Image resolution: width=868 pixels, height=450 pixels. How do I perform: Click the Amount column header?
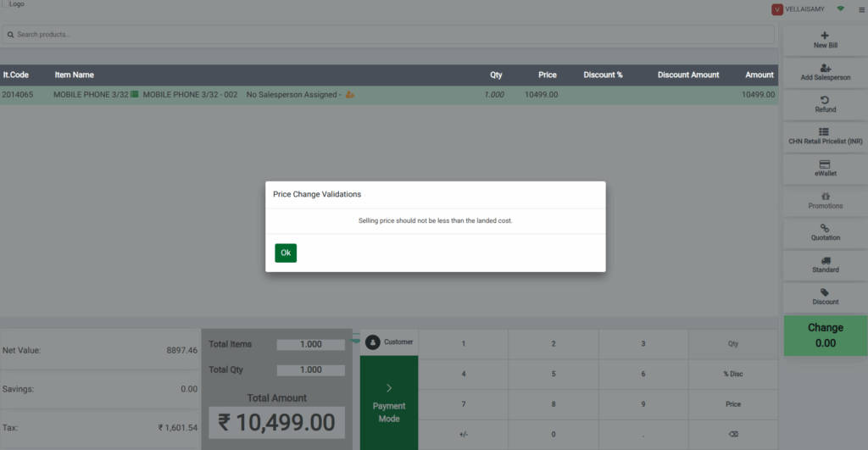(759, 75)
